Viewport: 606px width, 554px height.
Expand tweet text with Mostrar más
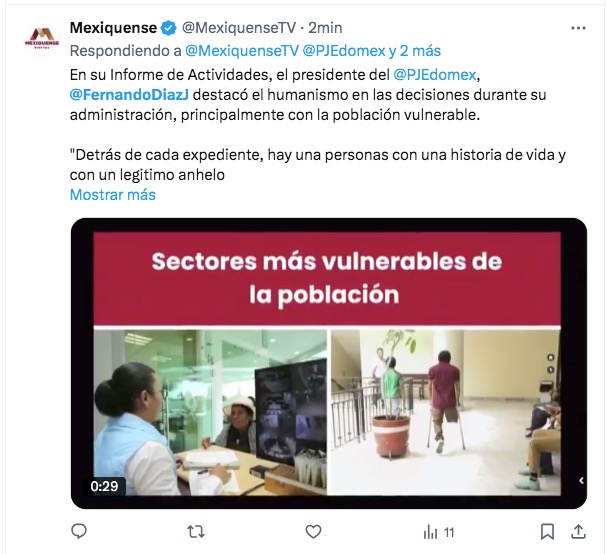click(x=112, y=195)
